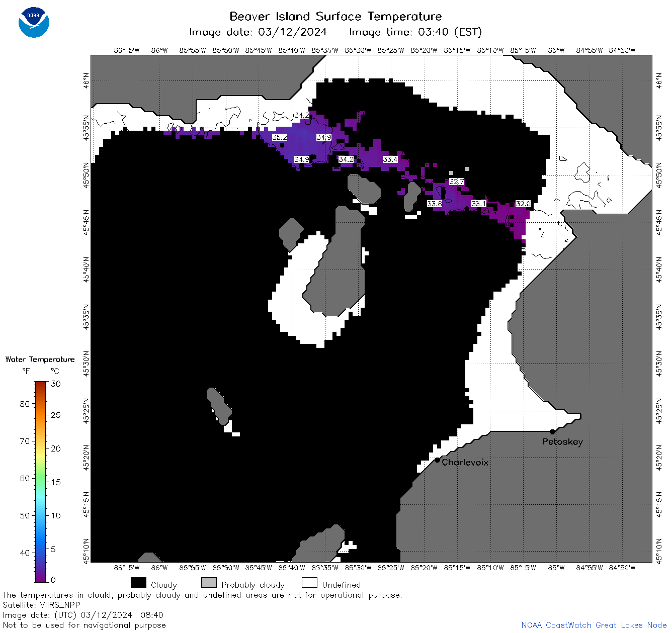Click the NOAA logo emblem
Image resolution: width=672 pixels, height=633 pixels.
coord(34,22)
